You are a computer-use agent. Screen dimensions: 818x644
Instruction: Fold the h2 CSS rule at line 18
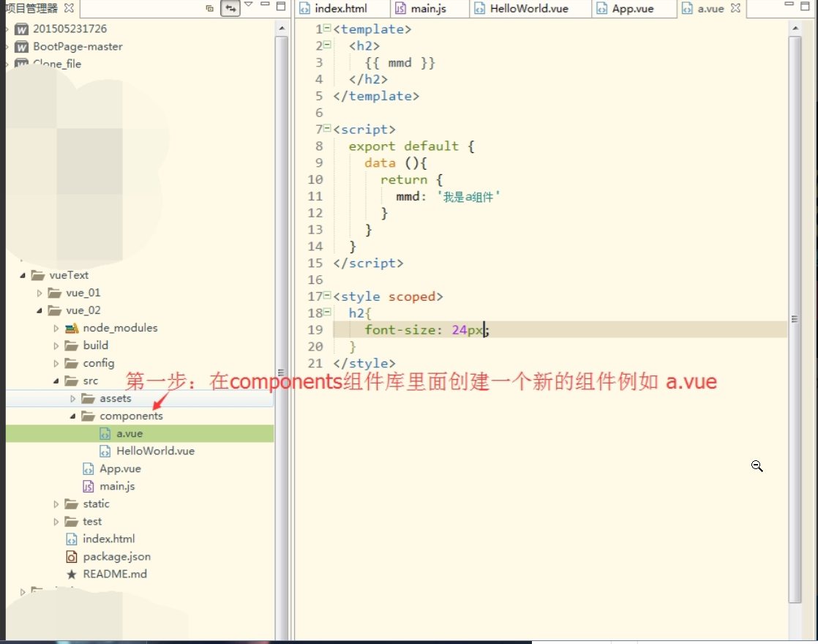click(327, 312)
